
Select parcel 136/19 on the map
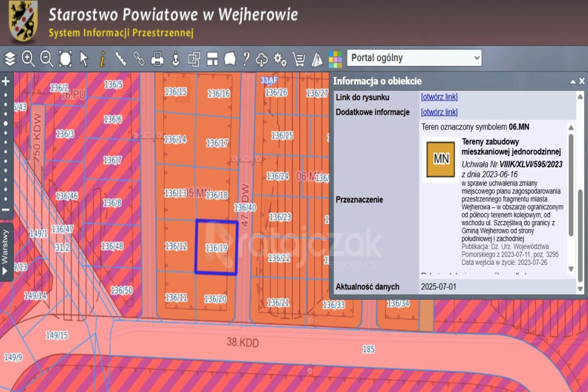[216, 248]
